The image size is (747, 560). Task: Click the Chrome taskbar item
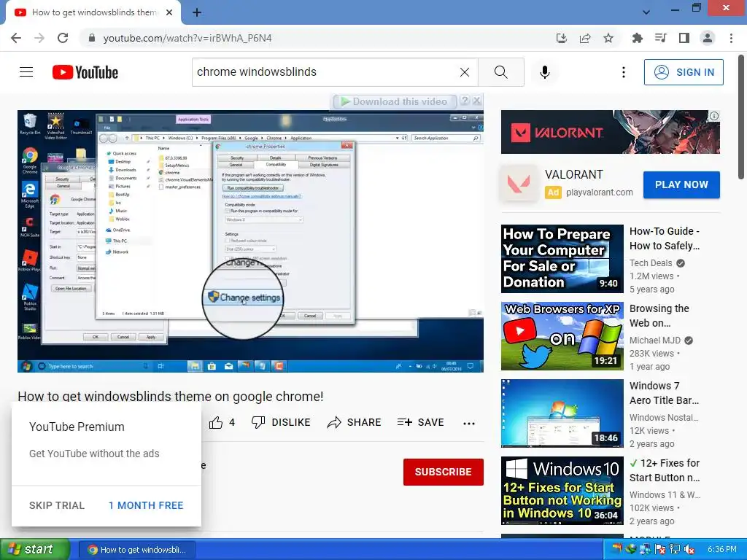tap(136, 550)
